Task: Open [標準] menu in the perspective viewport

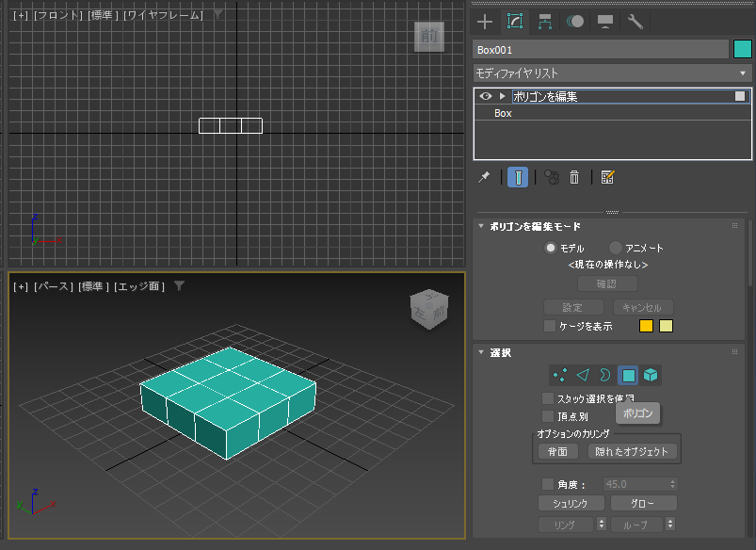Action: (93, 286)
